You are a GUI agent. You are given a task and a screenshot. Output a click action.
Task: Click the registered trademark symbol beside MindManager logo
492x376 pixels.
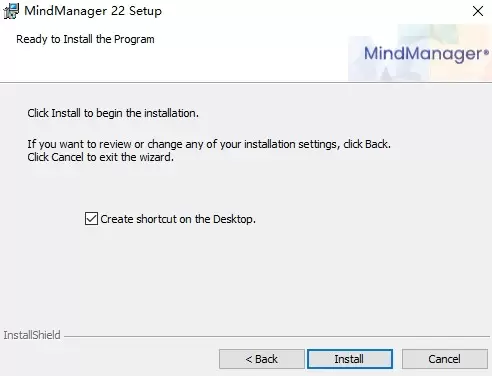[486, 52]
